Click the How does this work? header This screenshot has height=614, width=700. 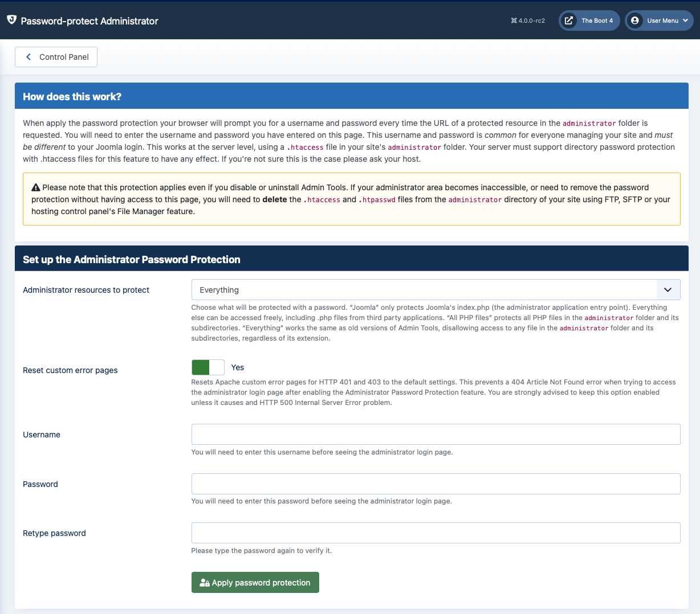pos(72,97)
